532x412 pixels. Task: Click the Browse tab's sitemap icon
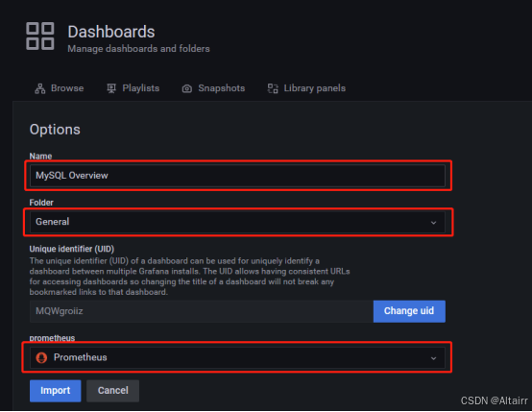click(40, 88)
